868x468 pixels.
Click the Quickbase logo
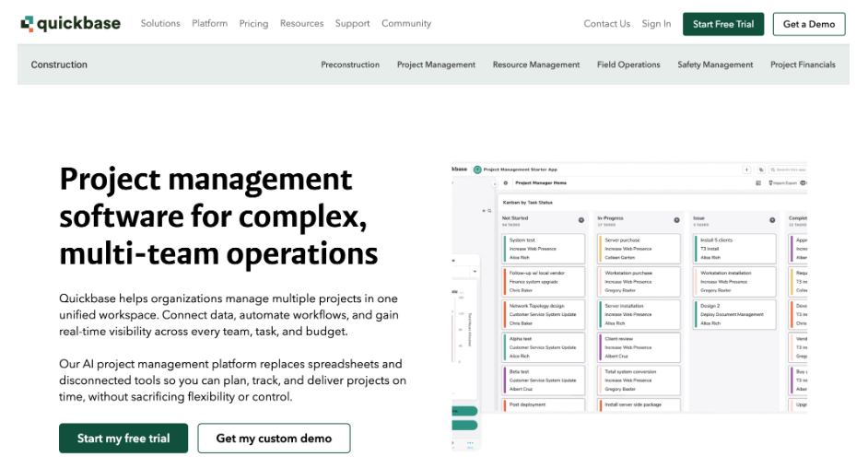(x=70, y=24)
